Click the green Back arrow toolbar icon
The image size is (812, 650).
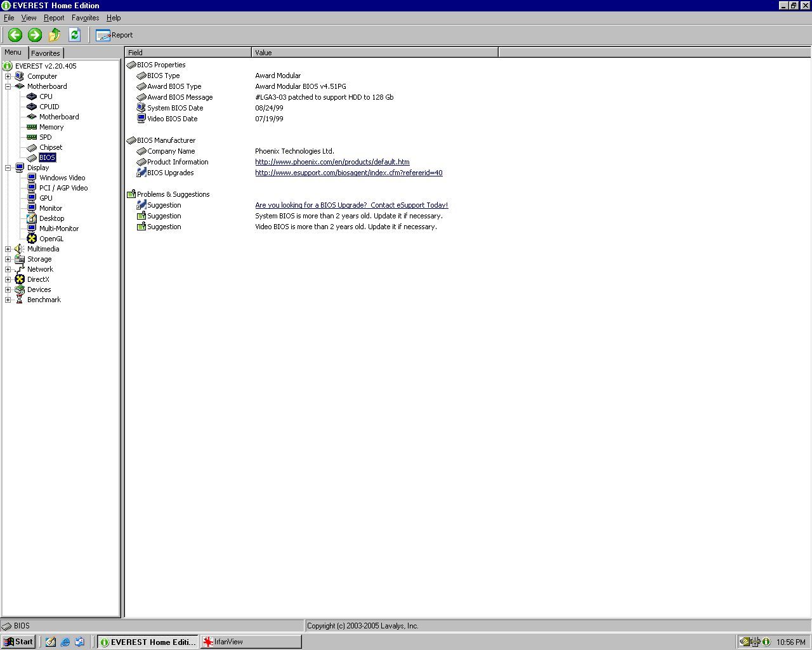(x=15, y=35)
